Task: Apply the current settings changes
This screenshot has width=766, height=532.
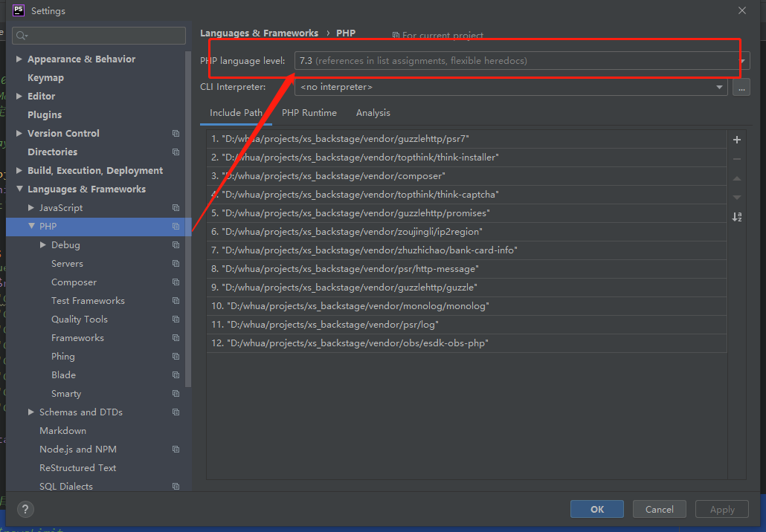Action: pos(721,509)
